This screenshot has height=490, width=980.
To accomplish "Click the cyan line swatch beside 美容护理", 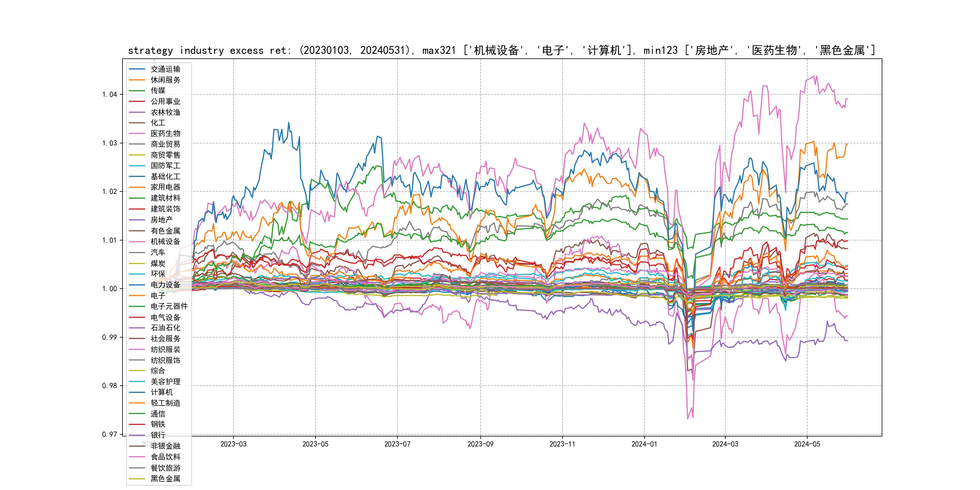I will [x=137, y=382].
